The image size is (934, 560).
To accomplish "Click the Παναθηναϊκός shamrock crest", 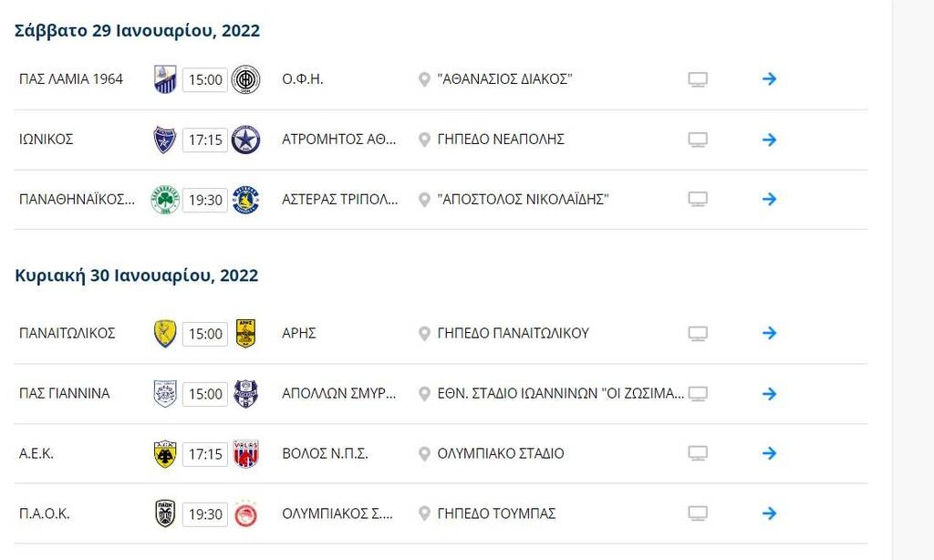I will click(165, 199).
